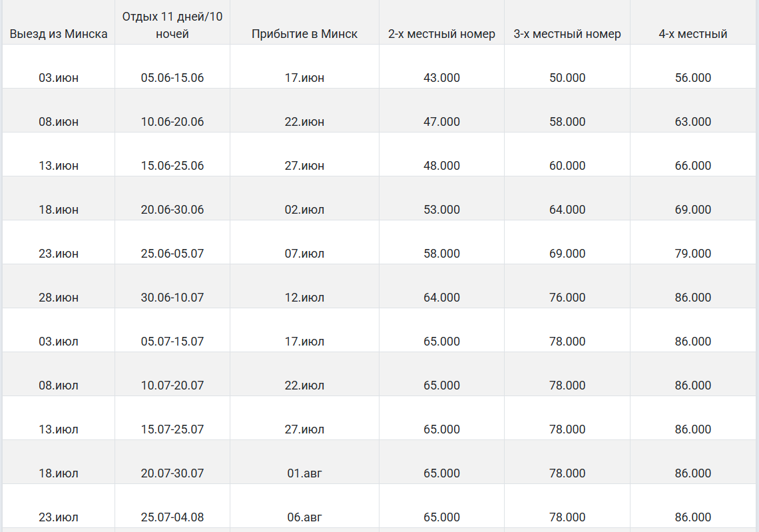Select the 27.июн arrival date cell
This screenshot has width=759, height=532.
304,166
